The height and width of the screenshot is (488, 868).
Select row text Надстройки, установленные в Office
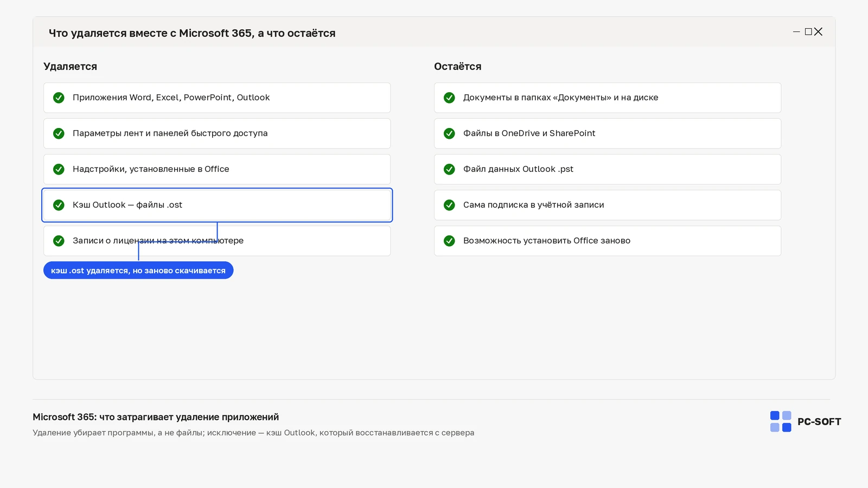coord(151,169)
